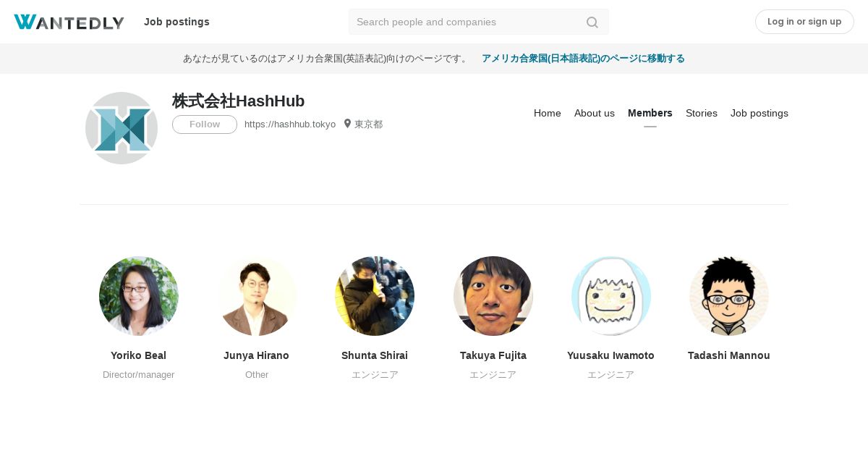Open company Job postings tab

click(x=759, y=113)
